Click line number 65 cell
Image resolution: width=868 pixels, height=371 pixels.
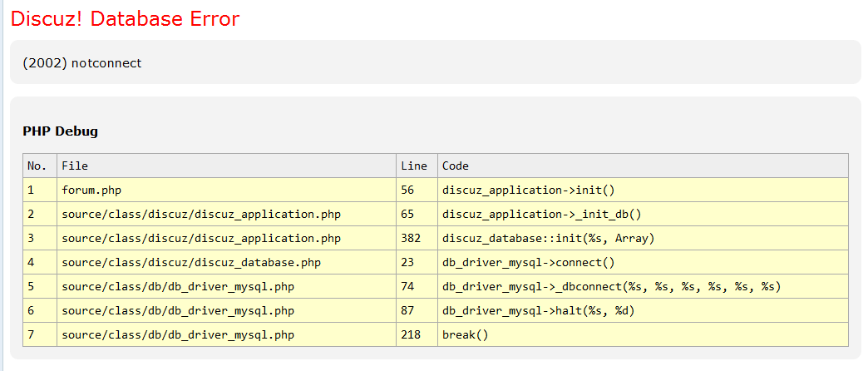point(417,215)
